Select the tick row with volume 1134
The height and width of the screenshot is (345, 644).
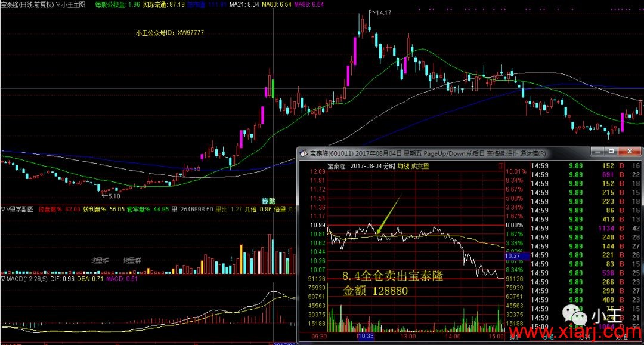pyautogui.click(x=586, y=228)
